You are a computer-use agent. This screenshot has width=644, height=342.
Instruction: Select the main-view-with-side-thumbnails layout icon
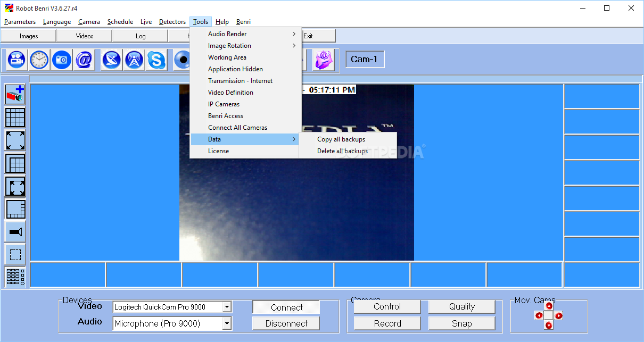point(15,209)
